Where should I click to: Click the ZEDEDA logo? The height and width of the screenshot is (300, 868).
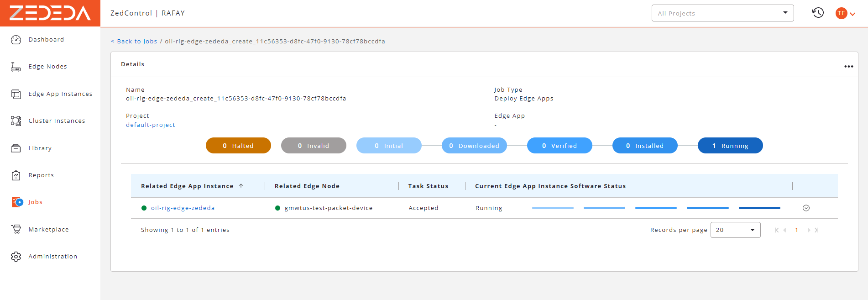coord(50,13)
